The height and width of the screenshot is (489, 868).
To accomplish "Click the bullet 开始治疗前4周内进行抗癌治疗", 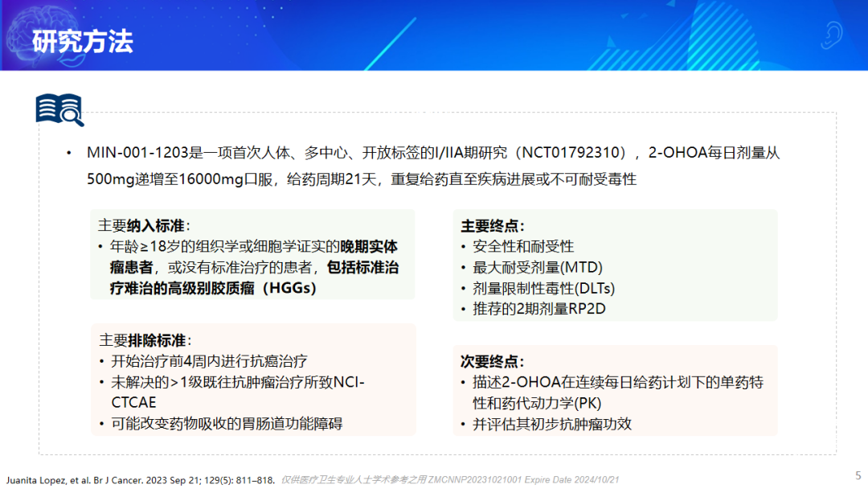I will [209, 362].
